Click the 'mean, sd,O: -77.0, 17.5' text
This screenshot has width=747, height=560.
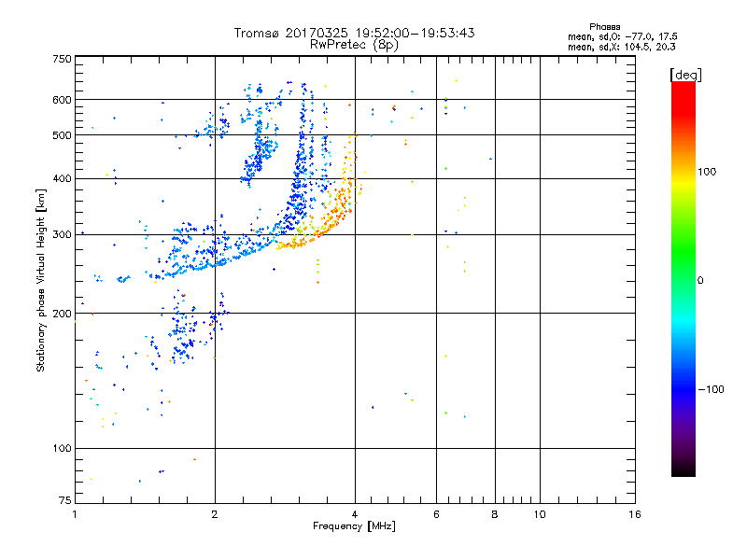[x=622, y=36]
